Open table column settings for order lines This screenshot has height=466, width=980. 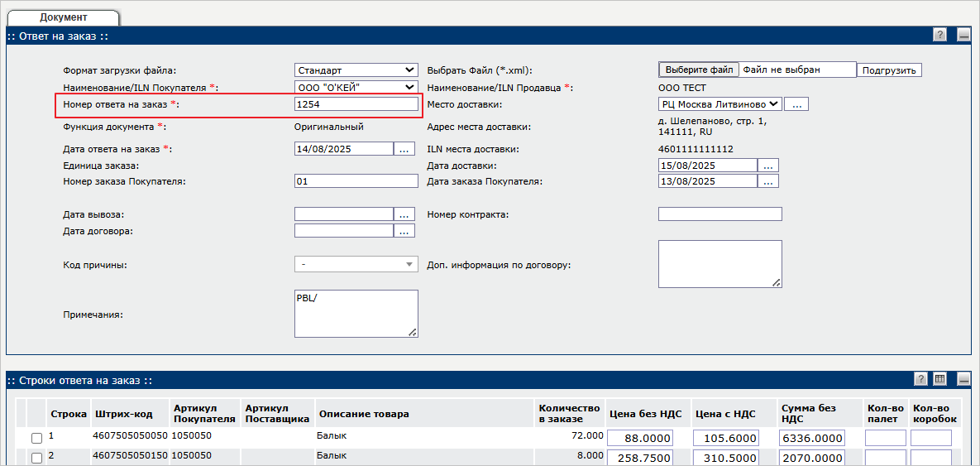point(939,379)
